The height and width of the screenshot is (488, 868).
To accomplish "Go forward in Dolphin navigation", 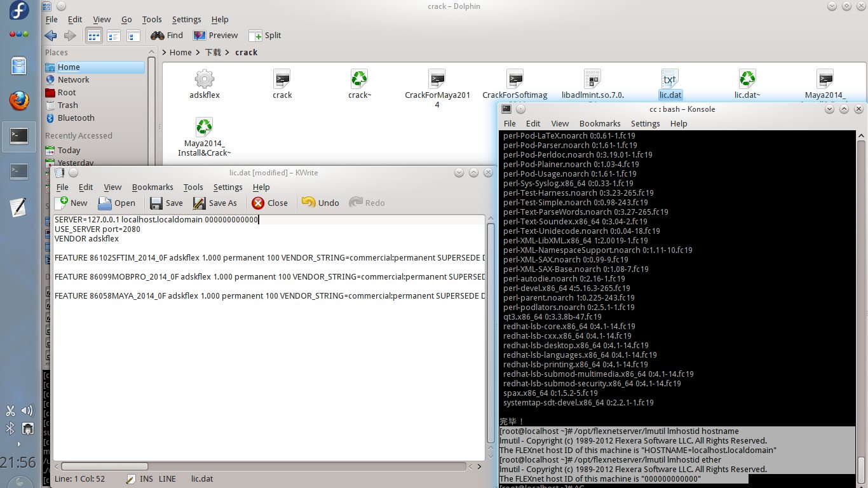I will (x=70, y=36).
